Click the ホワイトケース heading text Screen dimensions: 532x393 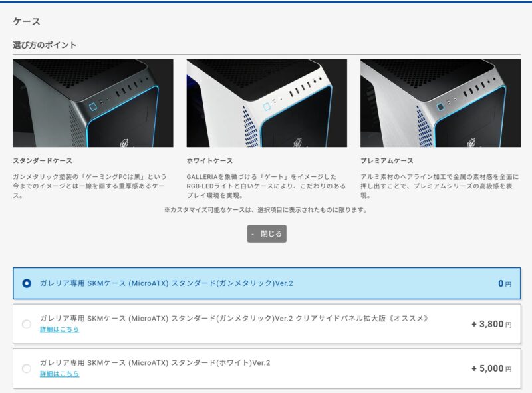coord(209,160)
